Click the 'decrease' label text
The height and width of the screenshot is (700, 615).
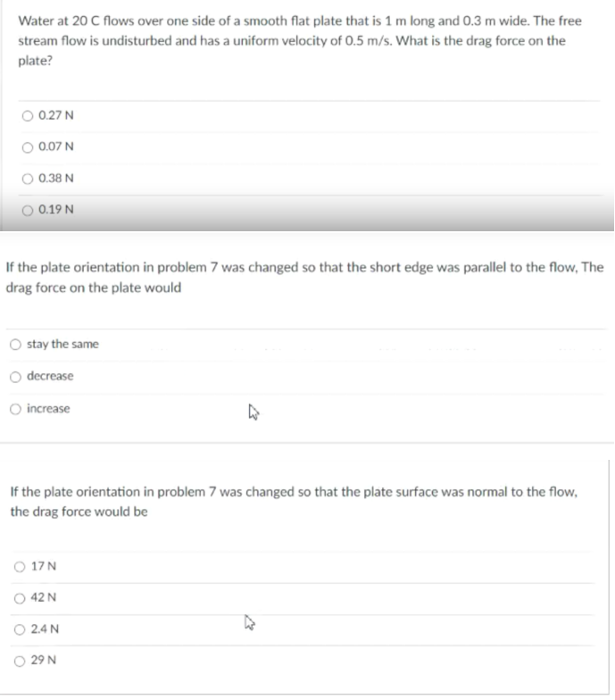pos(50,376)
